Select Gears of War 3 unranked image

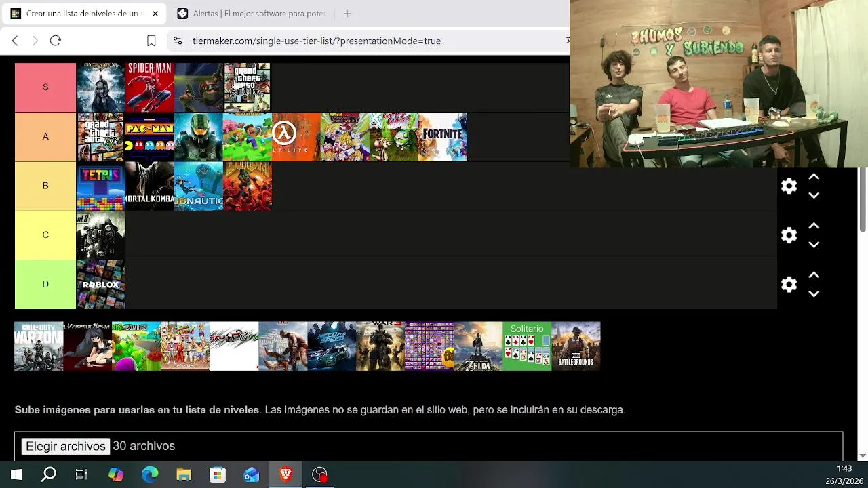click(x=380, y=346)
